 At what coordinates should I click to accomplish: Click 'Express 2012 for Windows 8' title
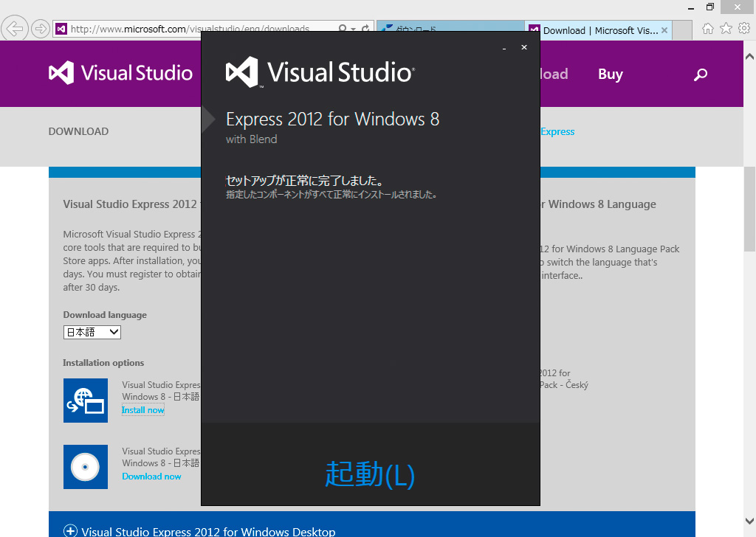click(x=333, y=119)
